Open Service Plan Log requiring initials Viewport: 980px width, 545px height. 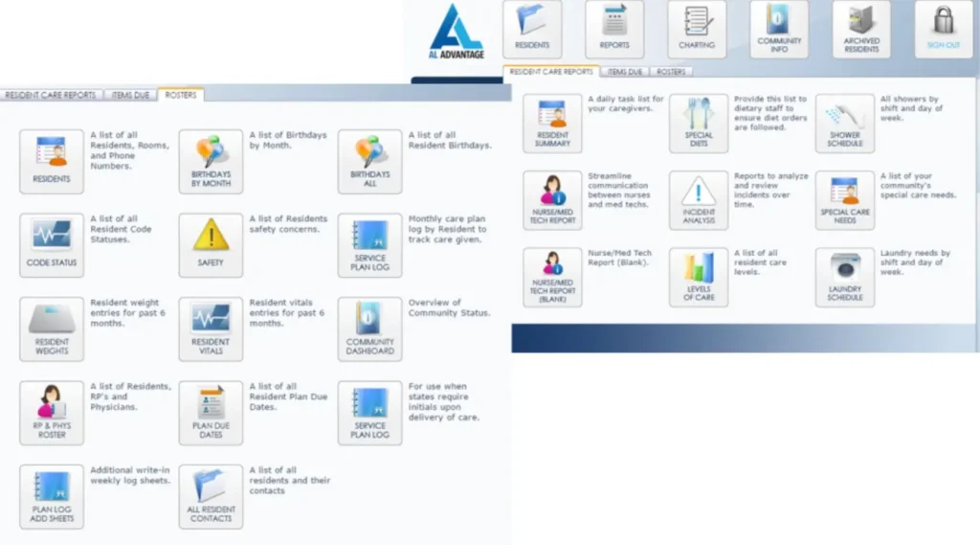370,413
